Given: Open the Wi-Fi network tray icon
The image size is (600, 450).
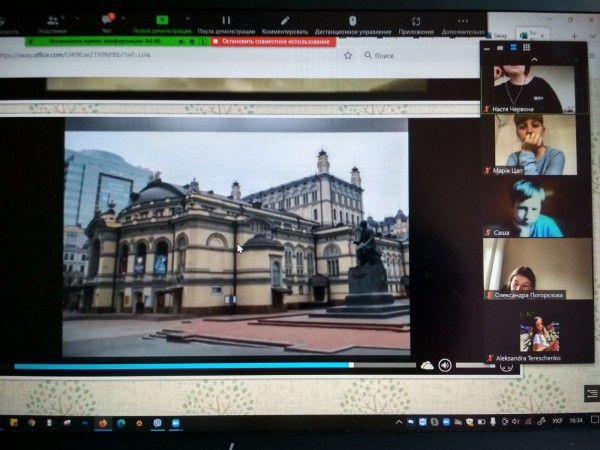Looking at the screenshot, I should tap(528, 422).
